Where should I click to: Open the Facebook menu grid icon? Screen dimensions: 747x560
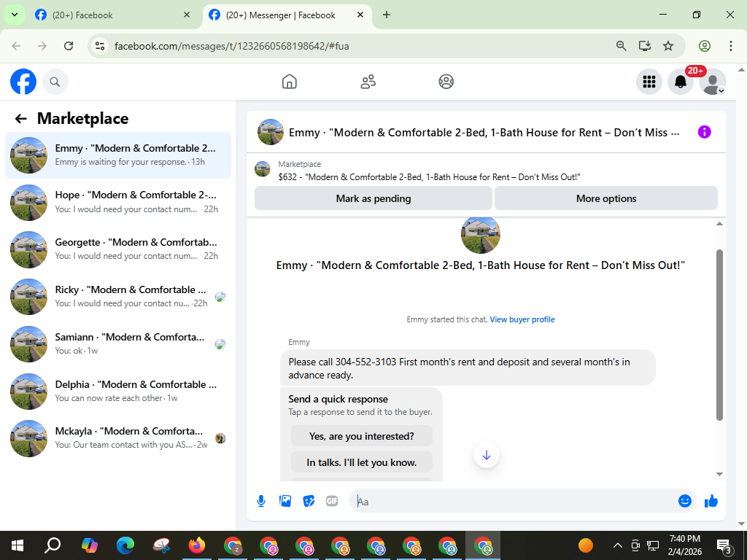click(649, 82)
